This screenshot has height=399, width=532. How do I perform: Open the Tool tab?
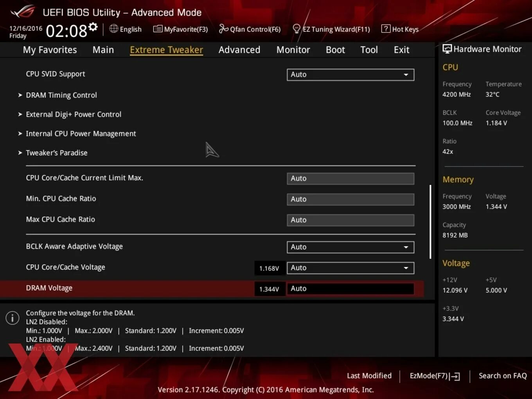click(369, 50)
